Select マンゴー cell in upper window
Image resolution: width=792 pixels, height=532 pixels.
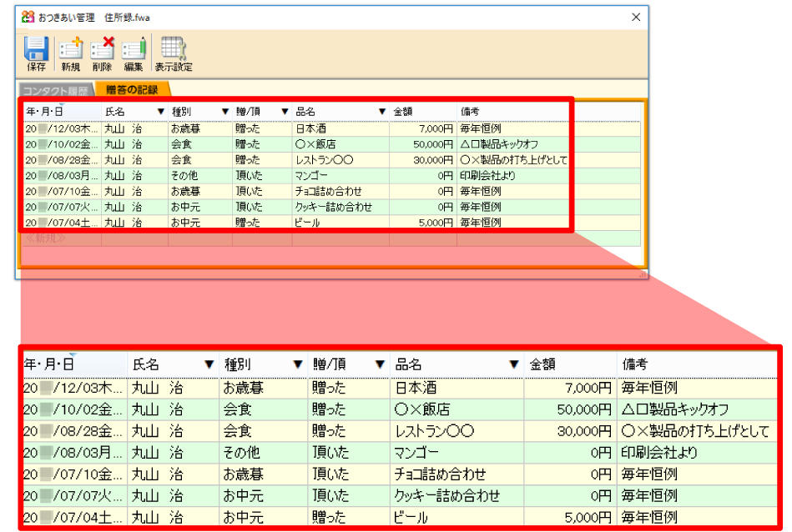pyautogui.click(x=341, y=176)
